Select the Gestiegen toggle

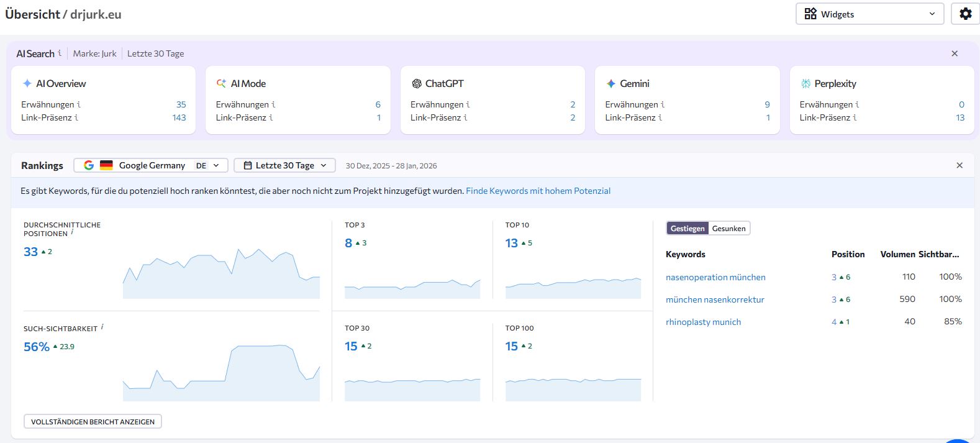click(687, 229)
